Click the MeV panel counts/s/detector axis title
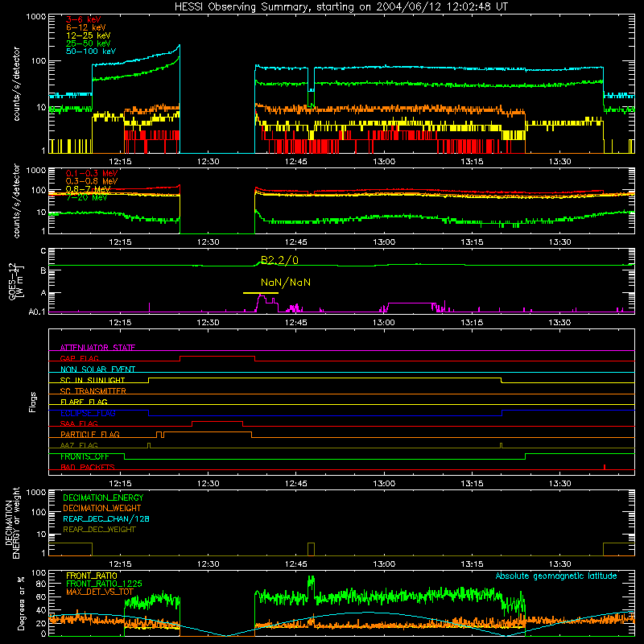The width and height of the screenshot is (644, 644). pos(16,200)
